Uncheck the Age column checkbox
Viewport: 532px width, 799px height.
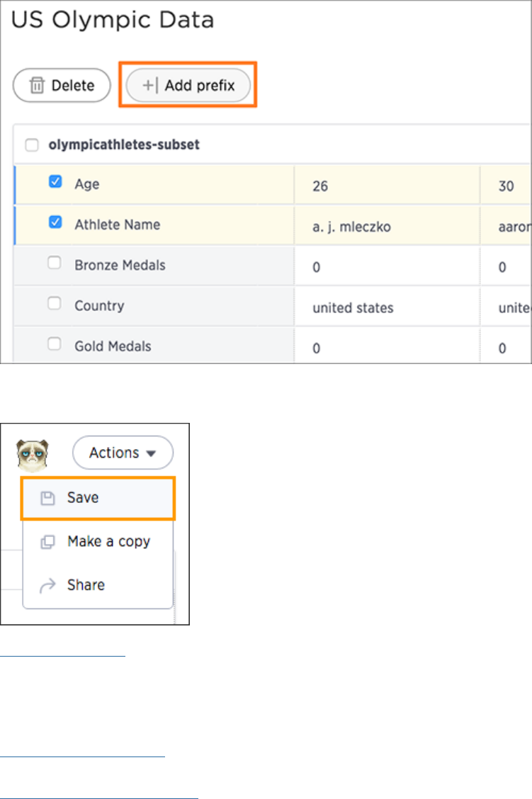55,182
